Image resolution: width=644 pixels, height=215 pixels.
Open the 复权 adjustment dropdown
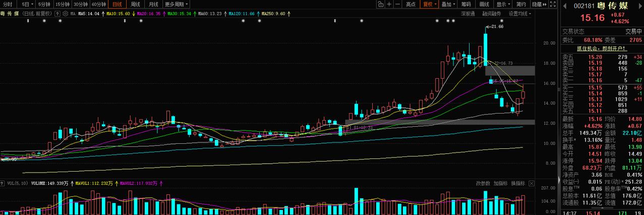click(429, 4)
